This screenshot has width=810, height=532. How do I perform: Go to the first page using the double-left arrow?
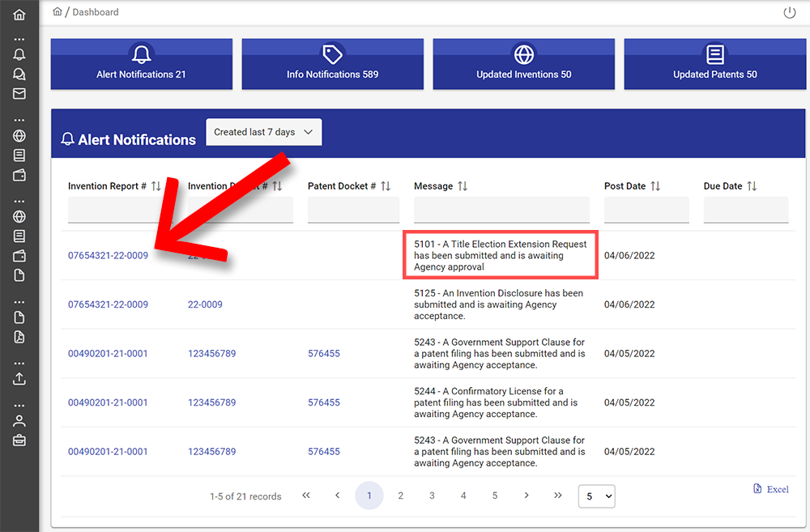pos(306,496)
